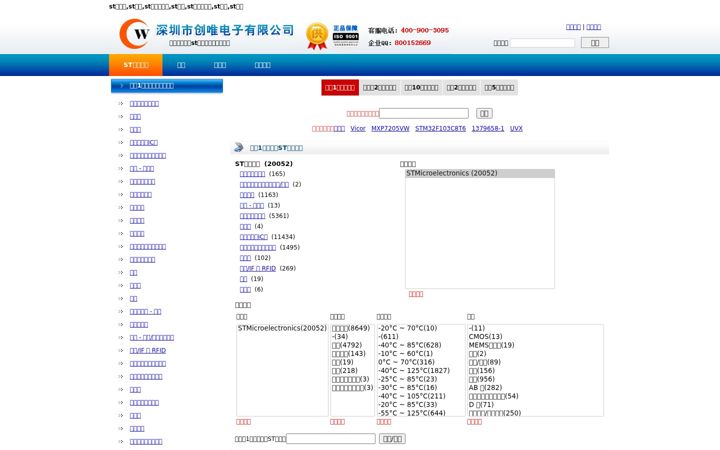Image resolution: width=720 pixels, height=450 pixels.
Task: Click the header search button
Action: pos(595,43)
